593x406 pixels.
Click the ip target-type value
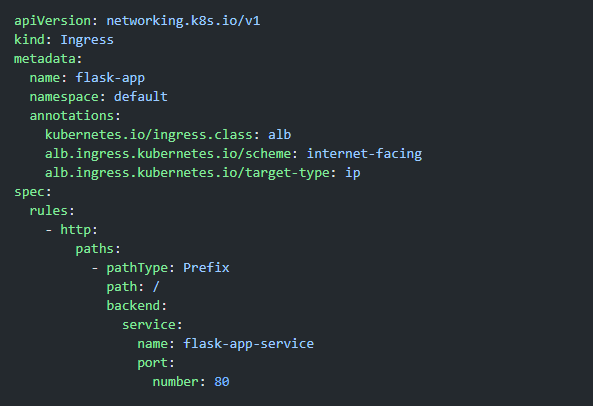353,173
